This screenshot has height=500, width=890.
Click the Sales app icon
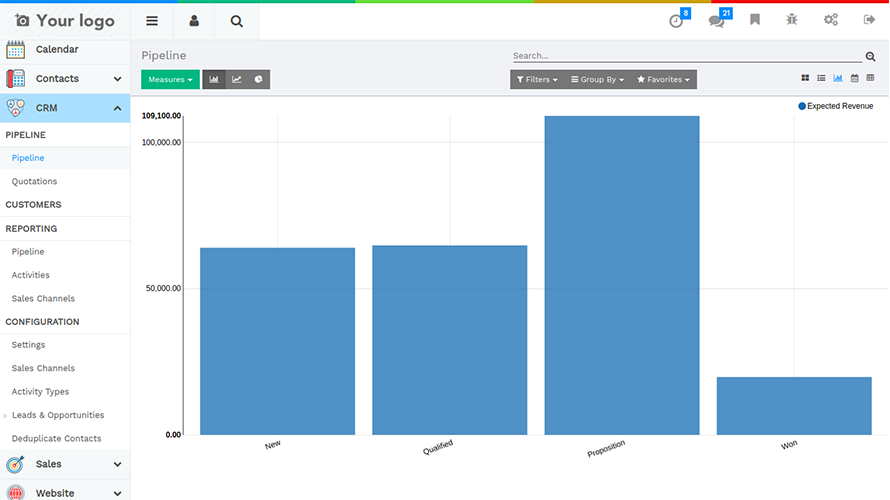click(15, 464)
